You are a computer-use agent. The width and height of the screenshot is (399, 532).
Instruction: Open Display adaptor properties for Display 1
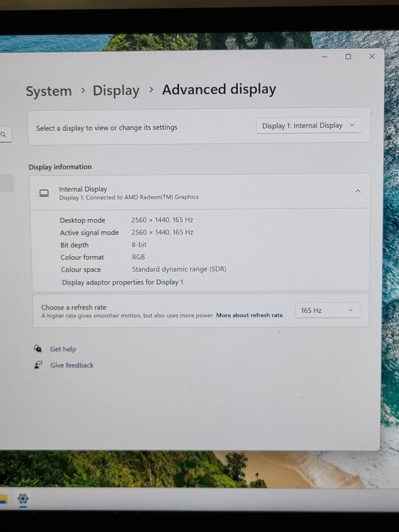123,282
